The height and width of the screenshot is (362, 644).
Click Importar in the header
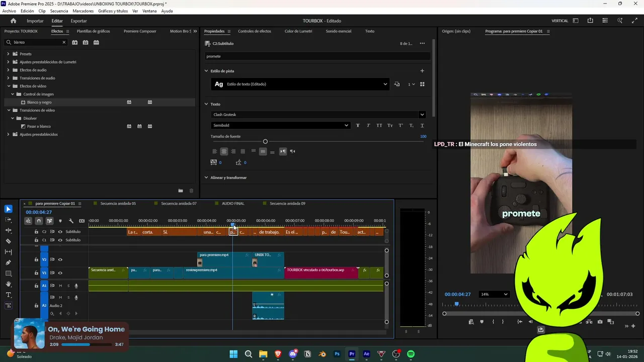pos(35,21)
